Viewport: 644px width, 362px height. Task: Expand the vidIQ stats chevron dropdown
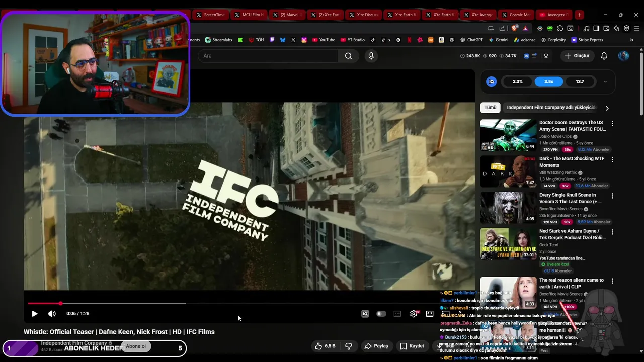(605, 81)
